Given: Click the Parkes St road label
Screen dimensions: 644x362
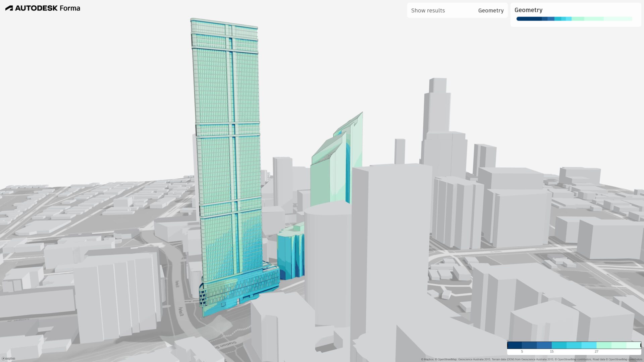Looking at the screenshot, I should tap(181, 312).
